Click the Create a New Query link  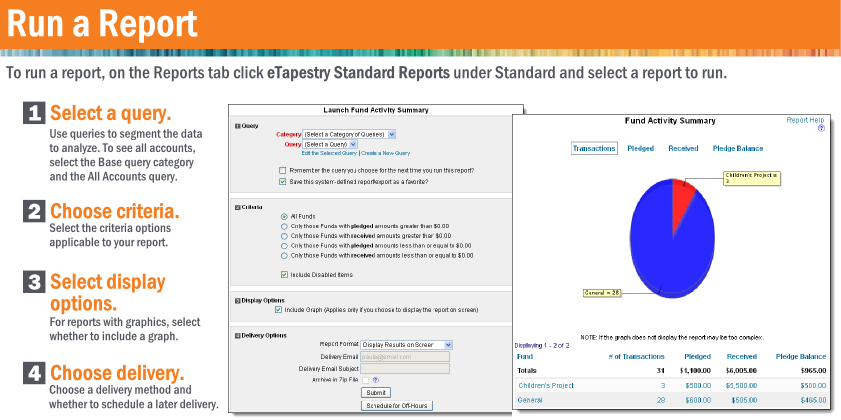tap(390, 152)
